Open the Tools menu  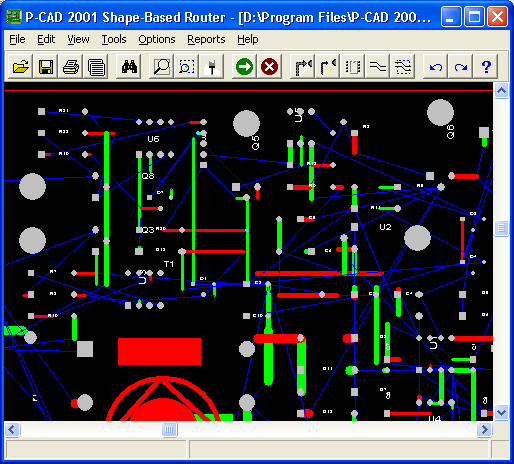coord(114,39)
